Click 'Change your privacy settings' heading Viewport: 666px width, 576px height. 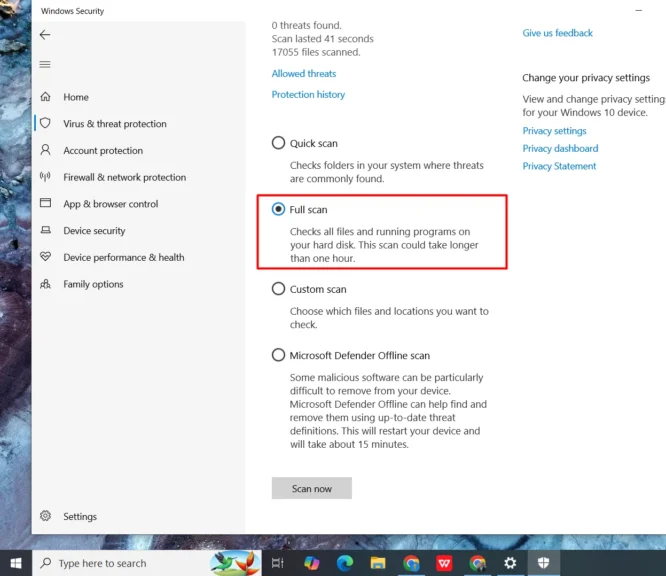pos(586,78)
